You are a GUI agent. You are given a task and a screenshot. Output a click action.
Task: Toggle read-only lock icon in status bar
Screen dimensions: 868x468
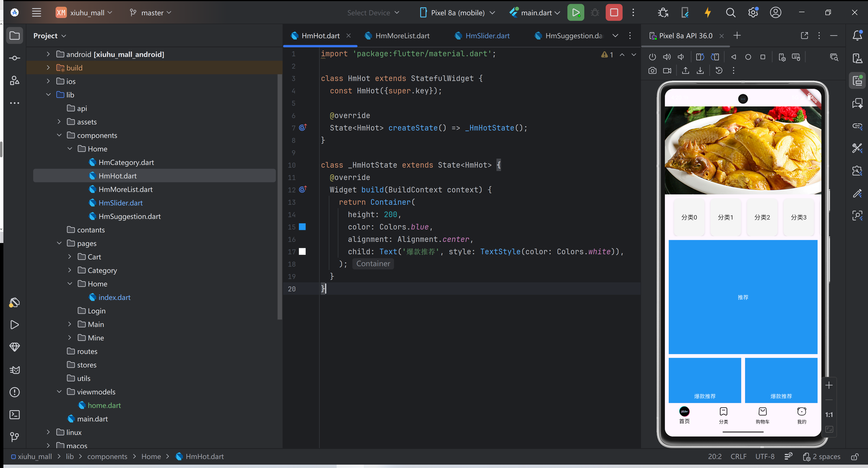[x=854, y=457]
